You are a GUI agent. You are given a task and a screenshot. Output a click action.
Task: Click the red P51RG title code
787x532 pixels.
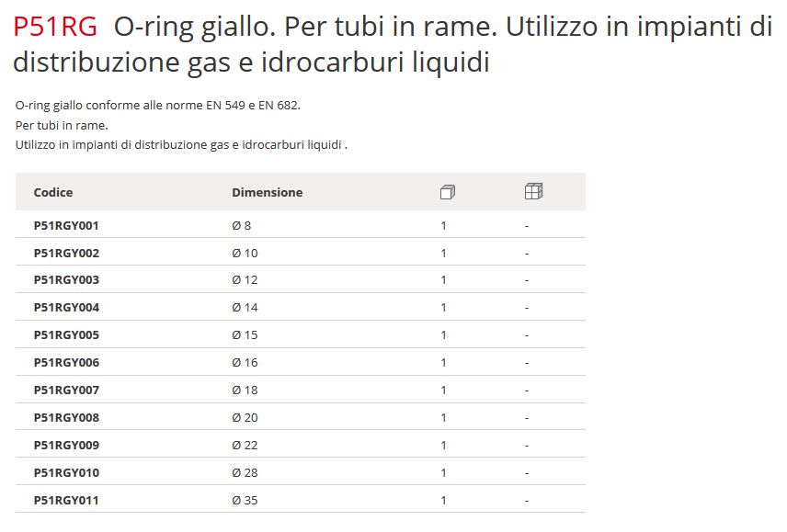pyautogui.click(x=55, y=27)
